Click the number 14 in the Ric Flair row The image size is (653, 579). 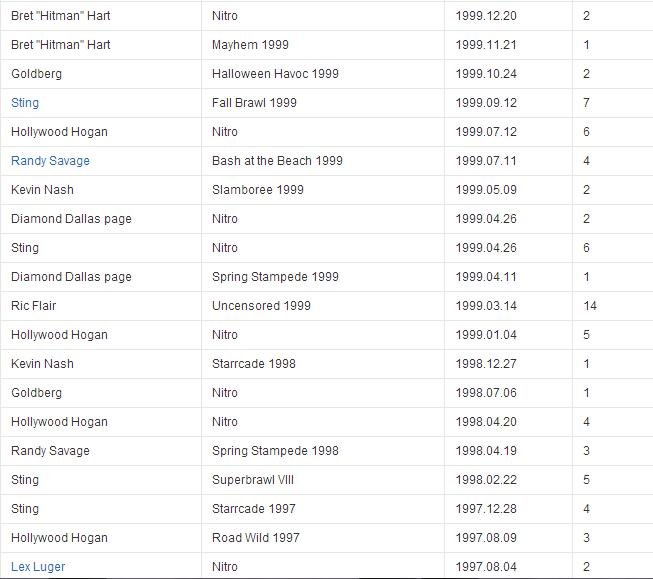coord(590,306)
